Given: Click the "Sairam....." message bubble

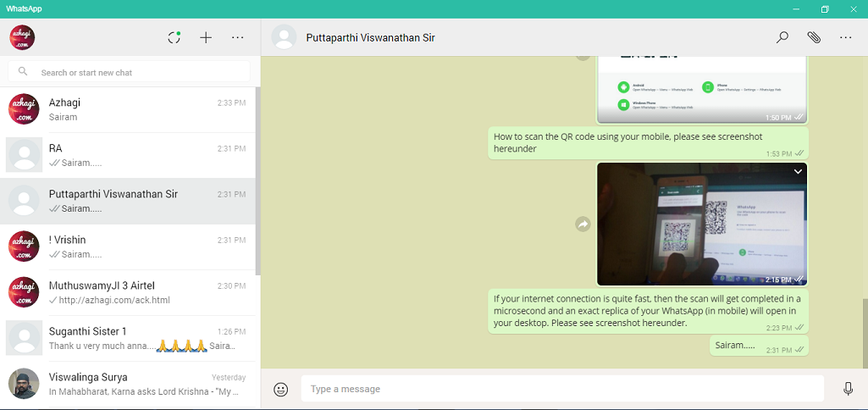Looking at the screenshot, I should 759,346.
